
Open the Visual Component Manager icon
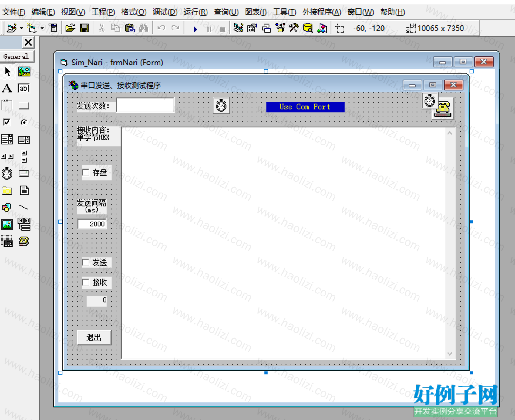pos(322,28)
